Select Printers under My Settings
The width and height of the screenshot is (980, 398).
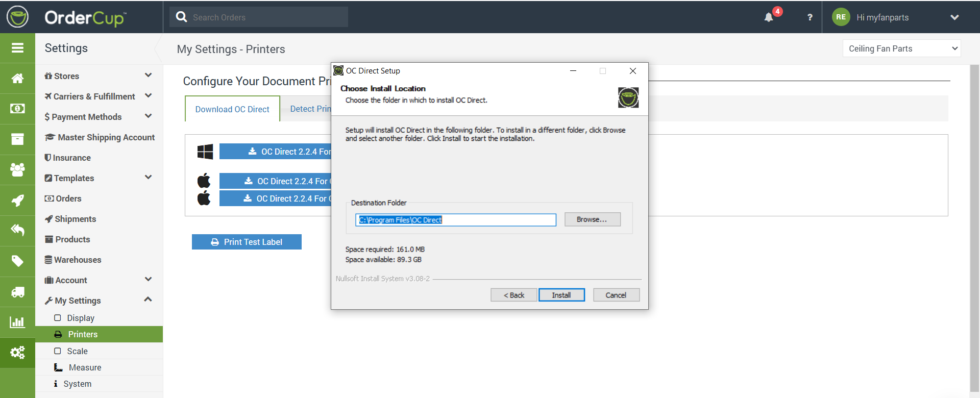tap(99, 334)
